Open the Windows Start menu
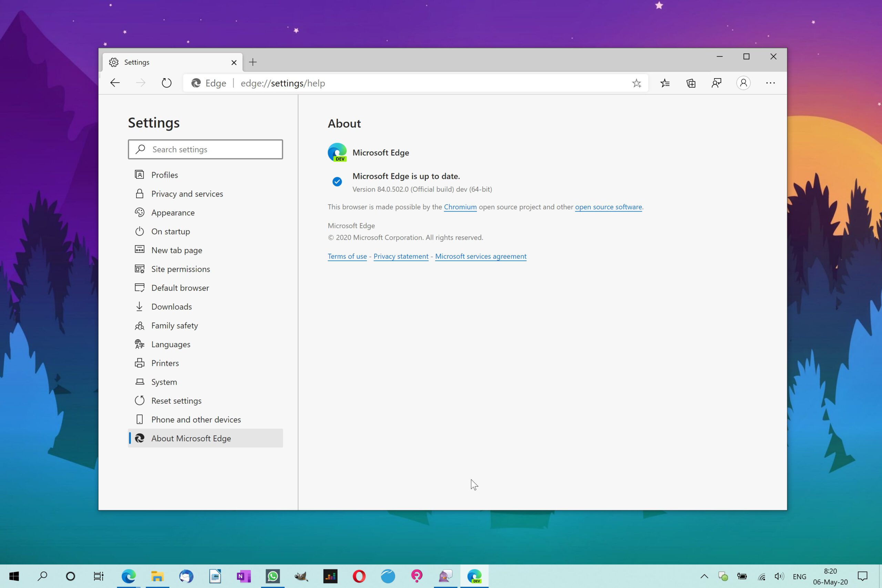This screenshot has height=588, width=882. [14, 576]
